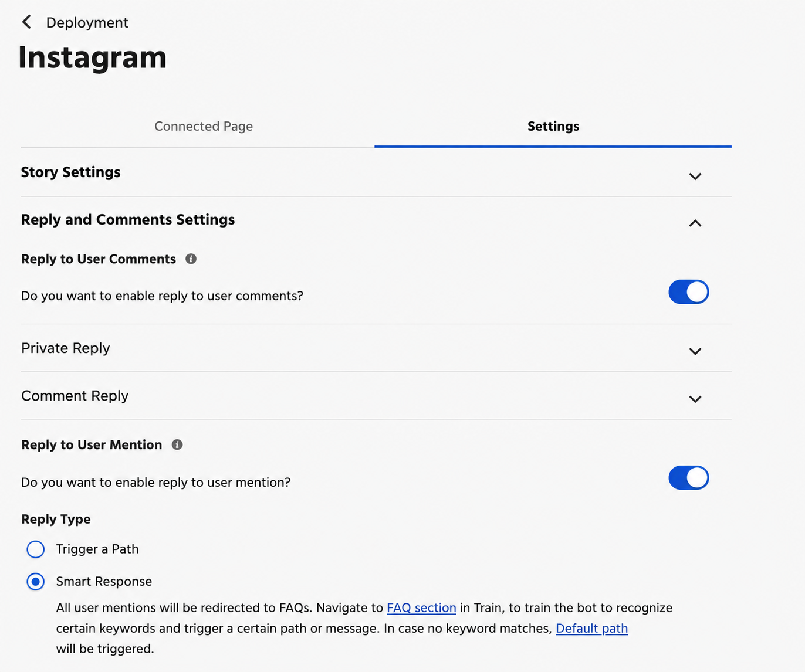Select the Settings tab

[553, 126]
